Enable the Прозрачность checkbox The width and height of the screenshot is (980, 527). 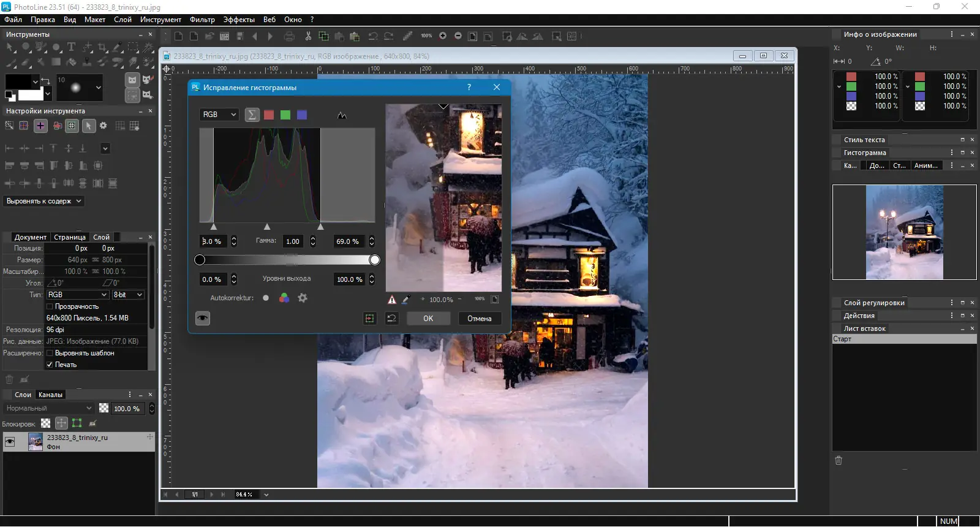(50, 306)
